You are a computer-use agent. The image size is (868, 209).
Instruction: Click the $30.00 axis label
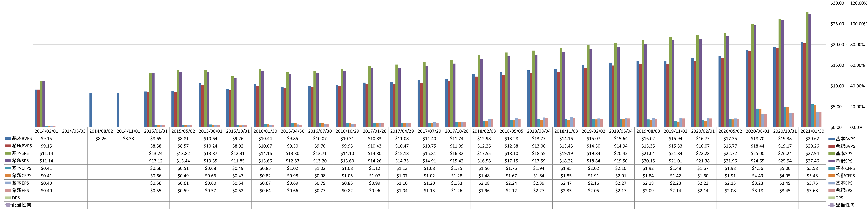point(837,3)
